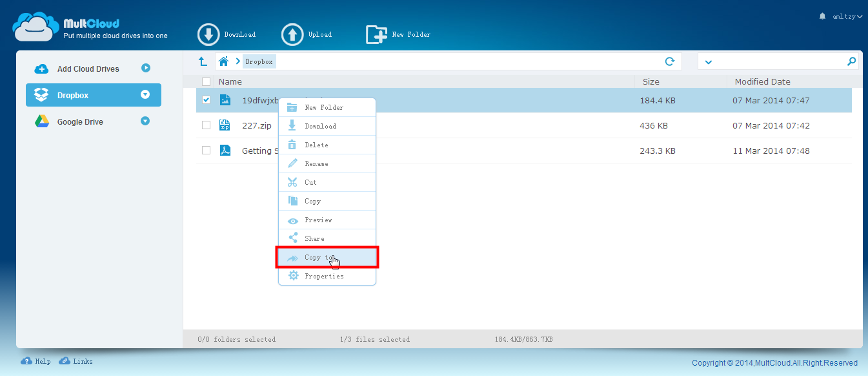Choose Download in context menu

click(327, 126)
